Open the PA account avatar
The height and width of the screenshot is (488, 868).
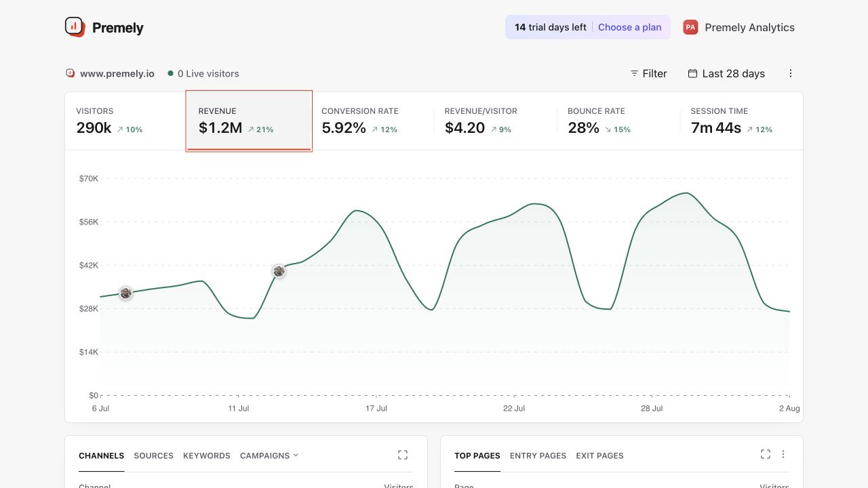pyautogui.click(x=690, y=27)
